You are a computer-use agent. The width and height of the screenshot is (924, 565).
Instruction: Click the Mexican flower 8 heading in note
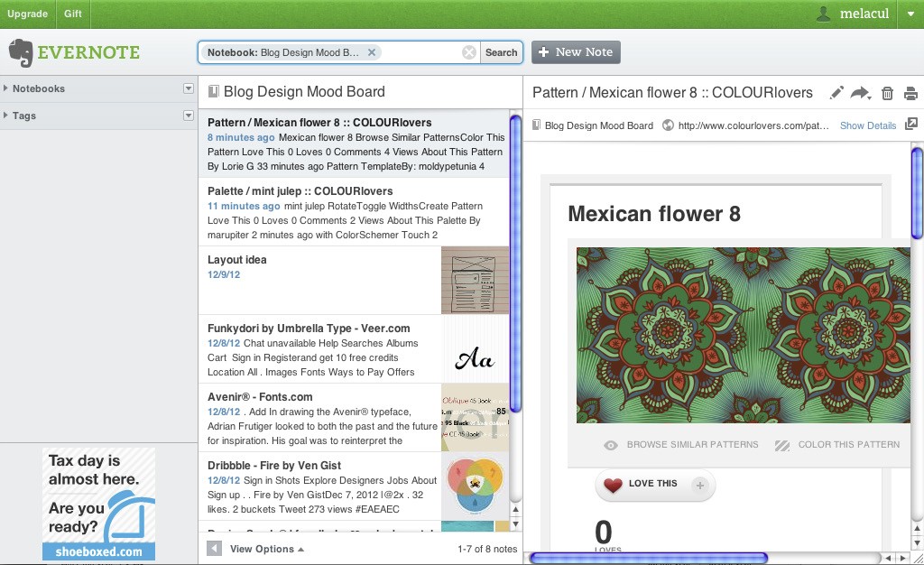[654, 213]
